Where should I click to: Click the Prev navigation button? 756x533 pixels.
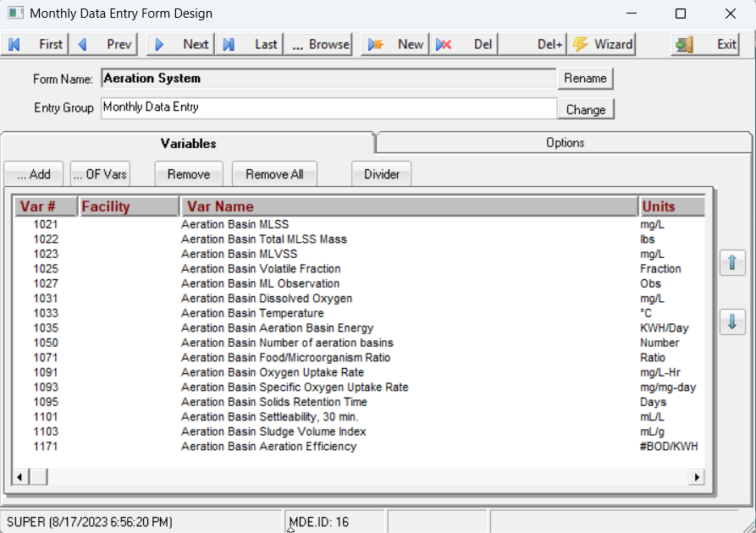click(106, 44)
